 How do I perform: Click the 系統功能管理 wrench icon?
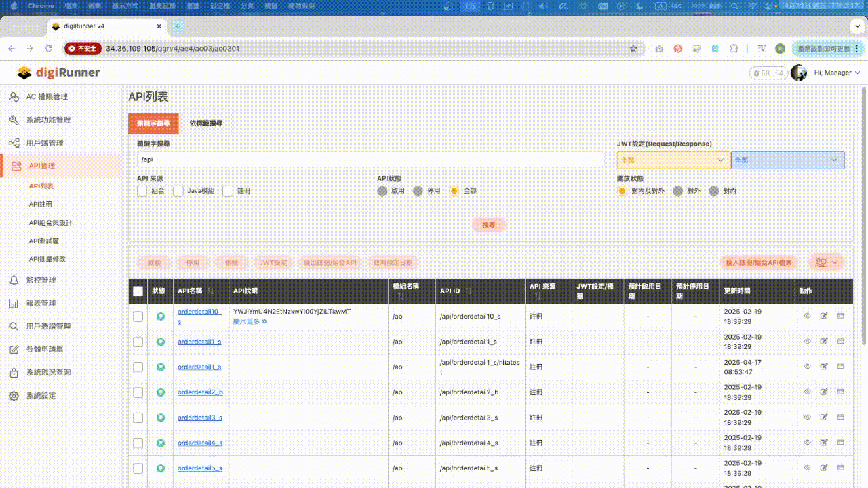[x=14, y=120]
